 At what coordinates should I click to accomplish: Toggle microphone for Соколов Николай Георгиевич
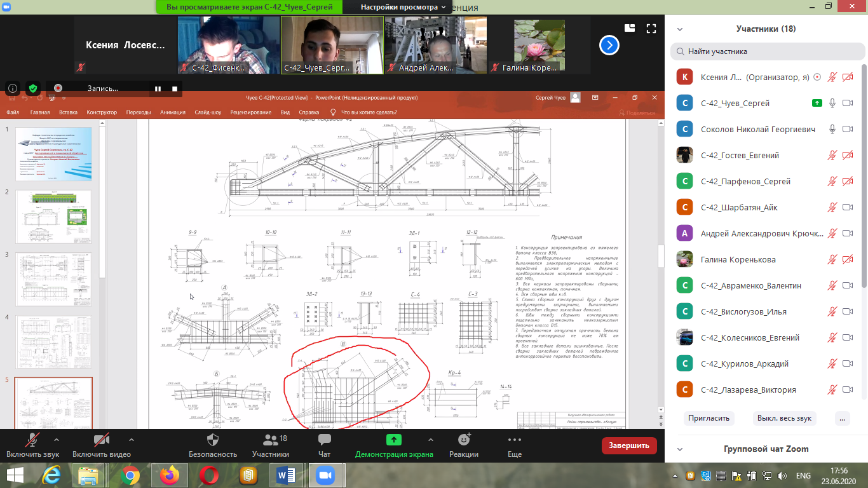(832, 129)
